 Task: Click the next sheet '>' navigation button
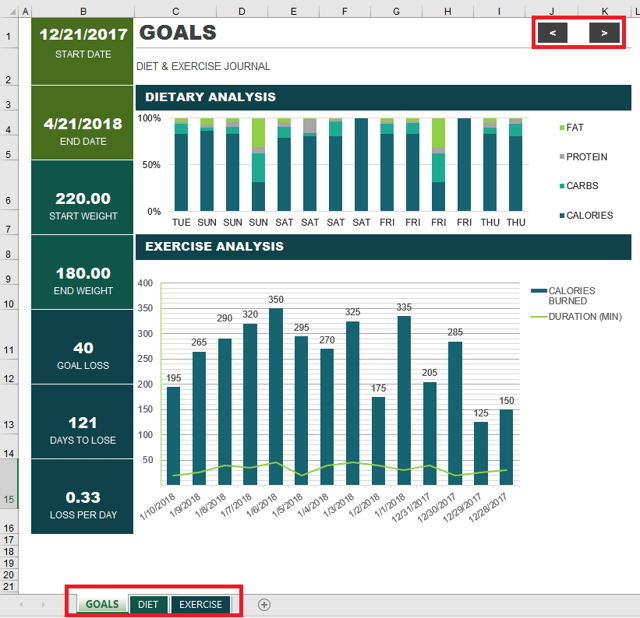tap(604, 33)
